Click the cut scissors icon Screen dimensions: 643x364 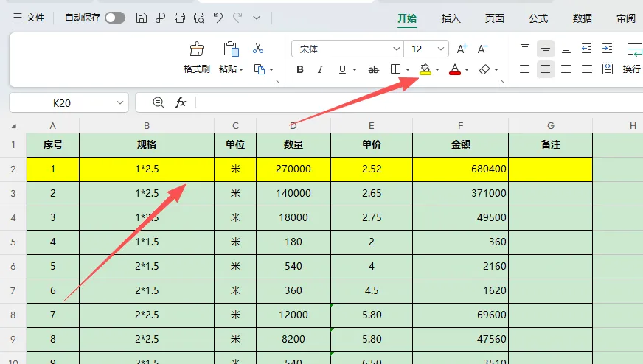[x=258, y=49]
